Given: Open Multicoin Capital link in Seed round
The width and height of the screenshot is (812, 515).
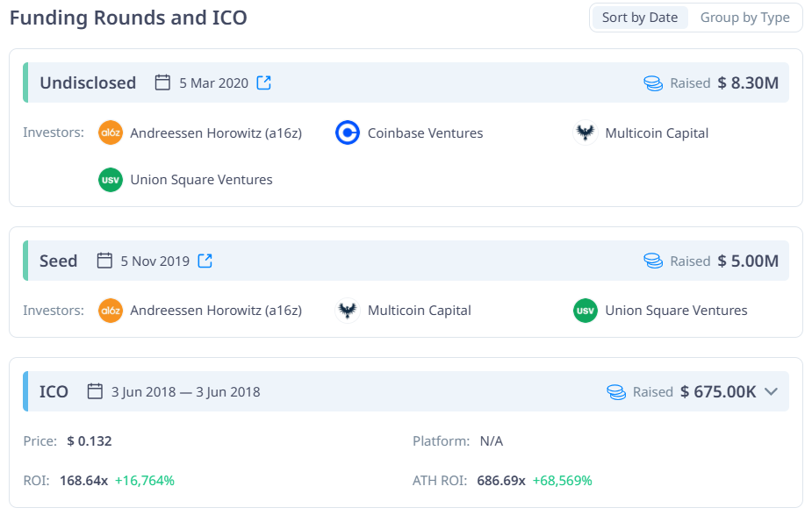Looking at the screenshot, I should tap(420, 311).
